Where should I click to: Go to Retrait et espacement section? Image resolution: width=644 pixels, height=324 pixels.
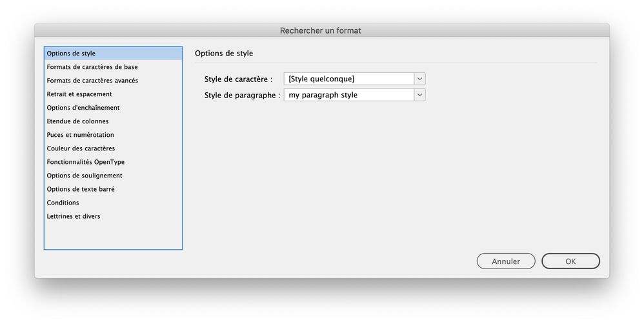tap(79, 94)
